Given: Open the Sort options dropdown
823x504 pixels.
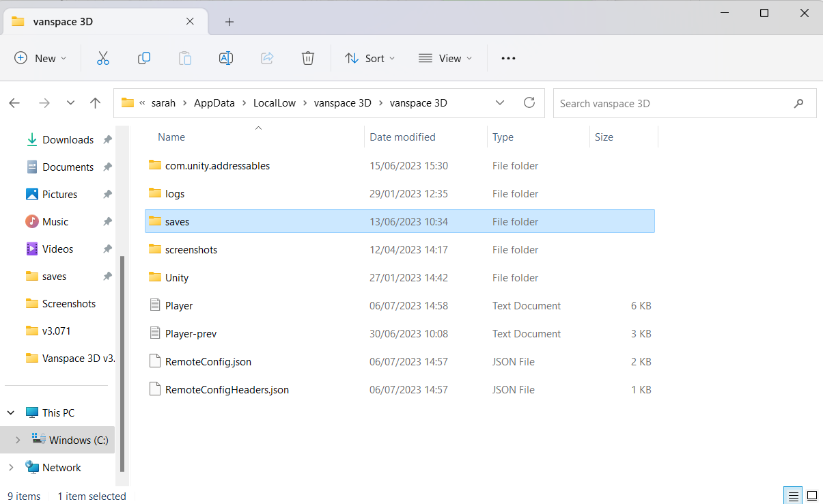Looking at the screenshot, I should (x=369, y=58).
